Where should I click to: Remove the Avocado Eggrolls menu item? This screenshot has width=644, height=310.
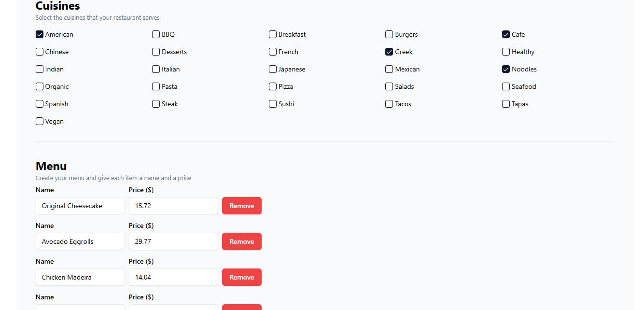pos(242,241)
